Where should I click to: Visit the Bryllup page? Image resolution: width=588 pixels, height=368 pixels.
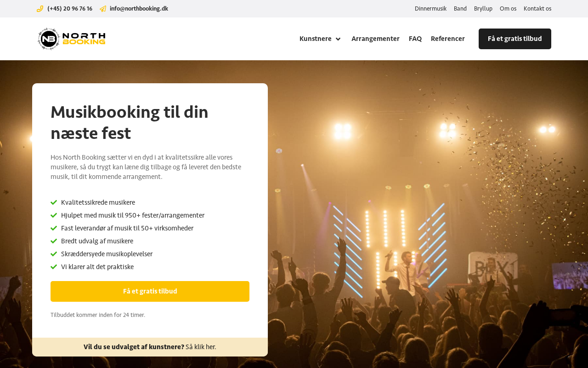483,9
